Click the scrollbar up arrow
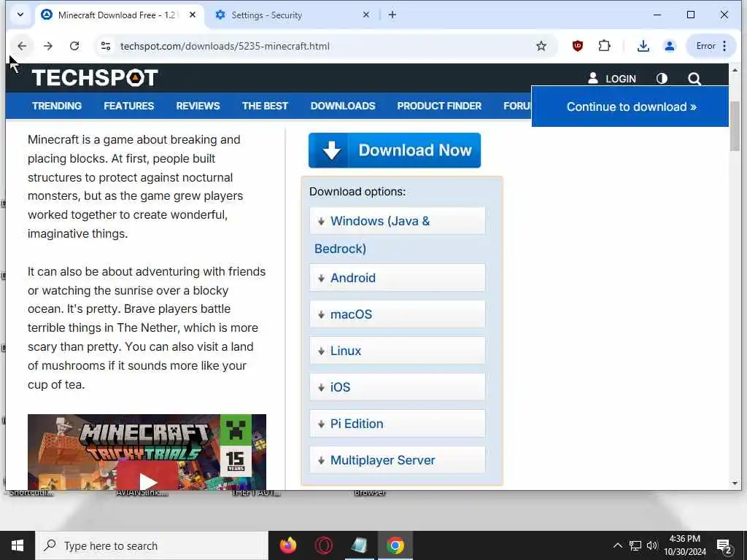Viewport: 747px width, 560px height. (x=735, y=71)
